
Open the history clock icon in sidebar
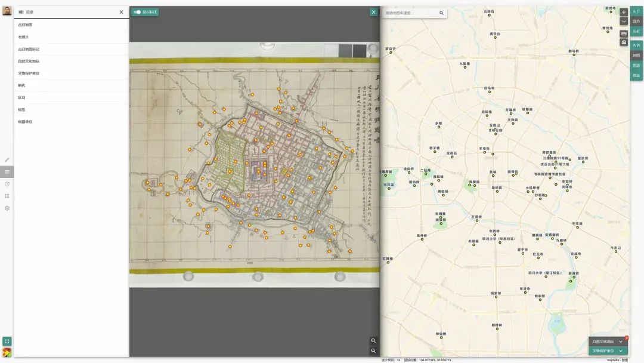(x=7, y=184)
